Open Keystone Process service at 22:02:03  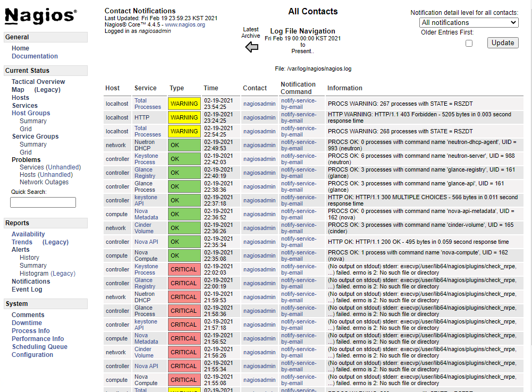point(146,270)
